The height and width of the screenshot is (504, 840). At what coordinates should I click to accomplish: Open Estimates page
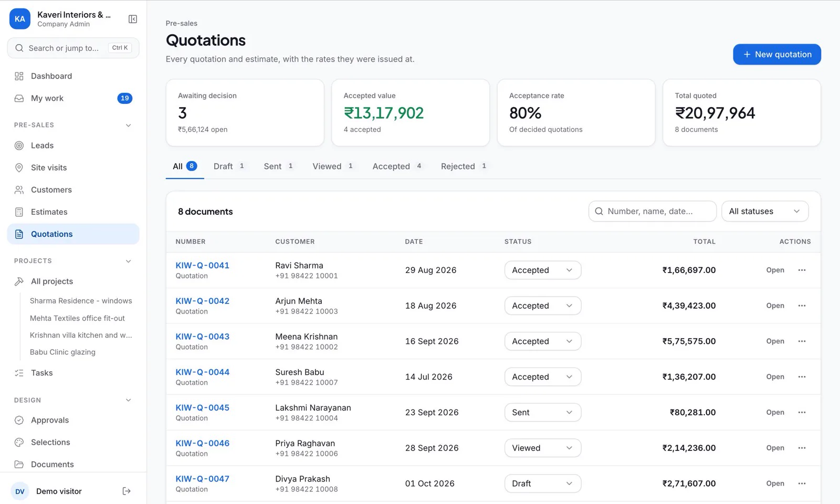73,212
